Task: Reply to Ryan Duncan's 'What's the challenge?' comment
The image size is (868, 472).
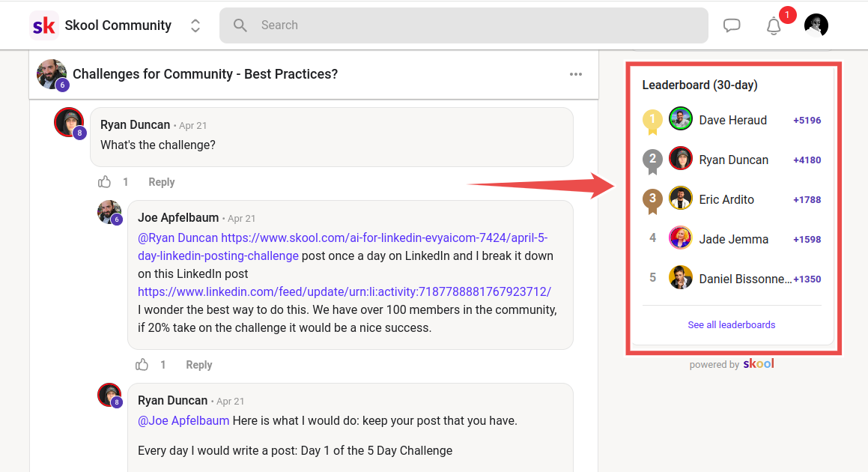Action: (162, 182)
